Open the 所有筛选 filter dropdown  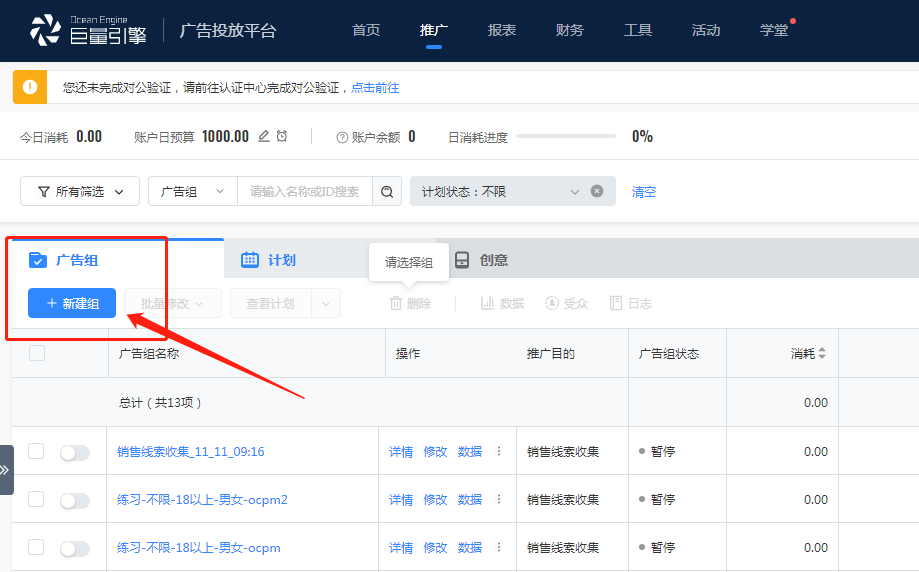pyautogui.click(x=80, y=192)
